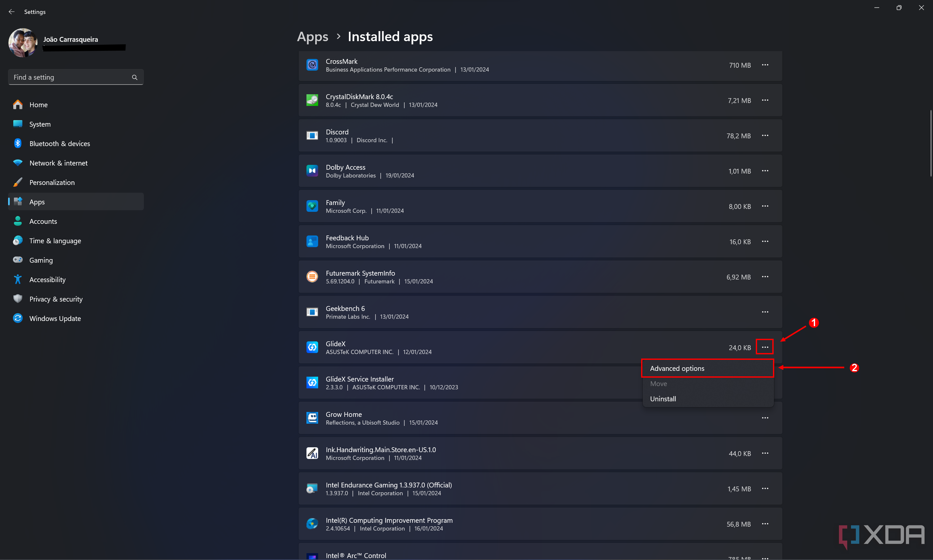
Task: Click the Ink.Handwriting app icon
Action: (x=312, y=453)
